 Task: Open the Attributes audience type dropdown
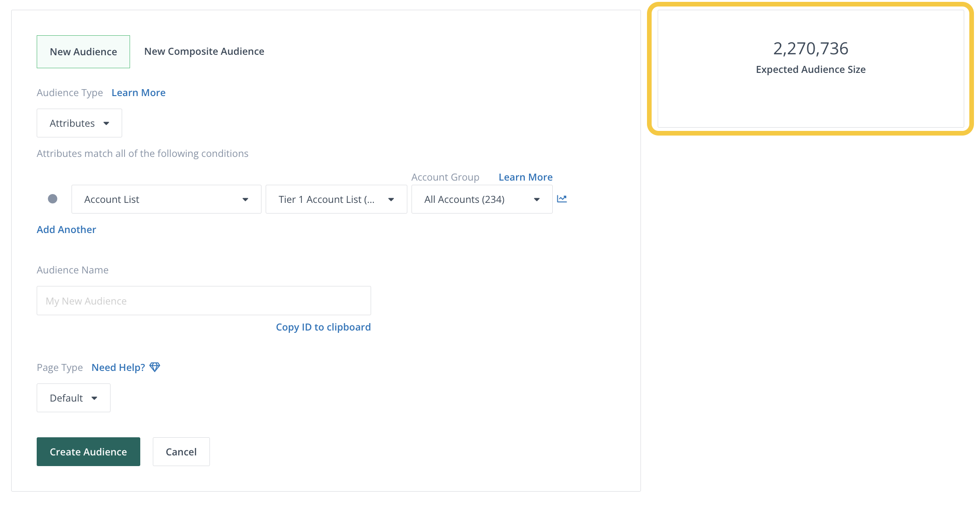pos(79,123)
